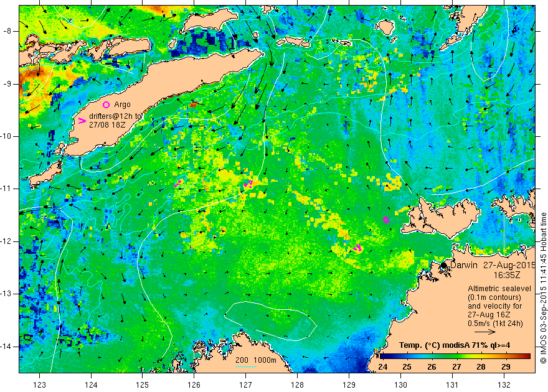The height and width of the screenshot is (392, 548).
Task: Click the '(0.1m contours)' caption line
Action: click(494, 297)
